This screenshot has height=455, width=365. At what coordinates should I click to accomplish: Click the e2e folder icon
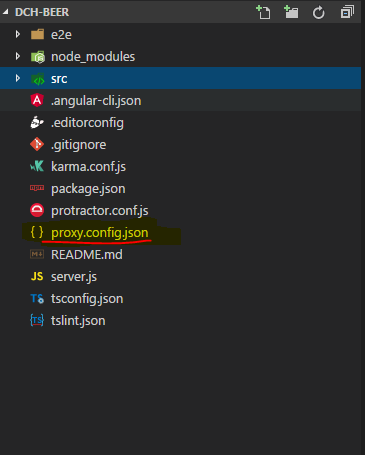click(x=37, y=34)
